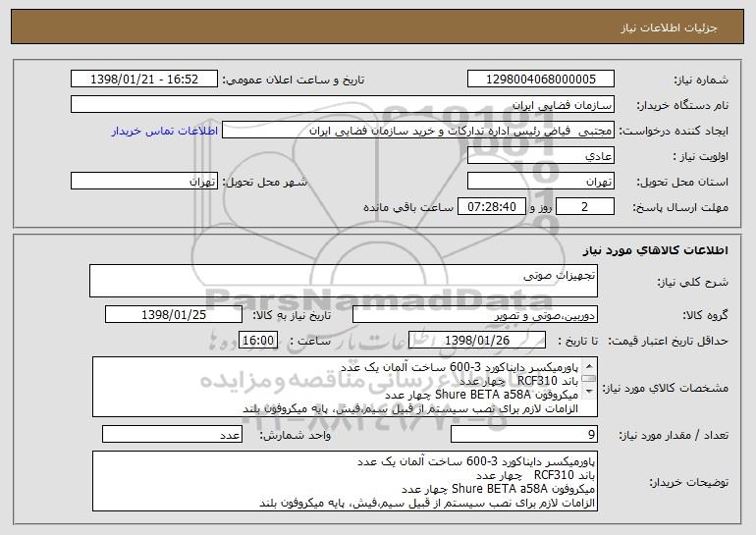Click the line 'باند RCF310 چهار عدد' in buyer notes

pyautogui.click(x=535, y=475)
